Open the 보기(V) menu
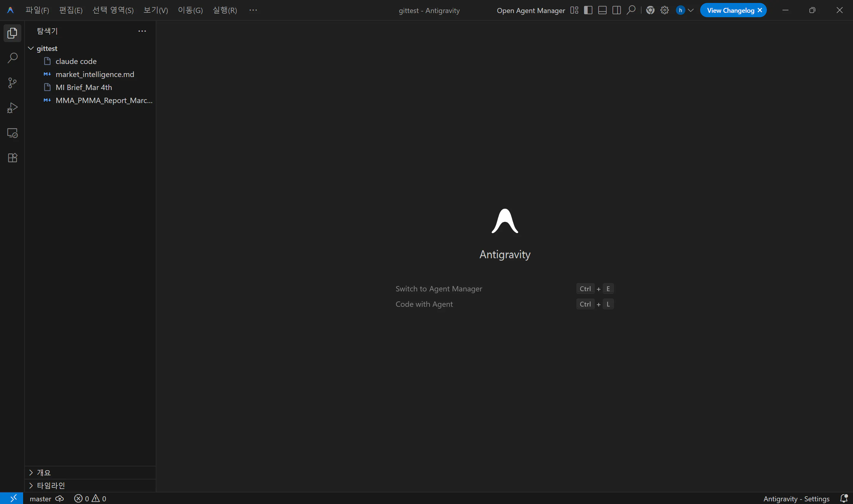853x504 pixels. (x=155, y=10)
